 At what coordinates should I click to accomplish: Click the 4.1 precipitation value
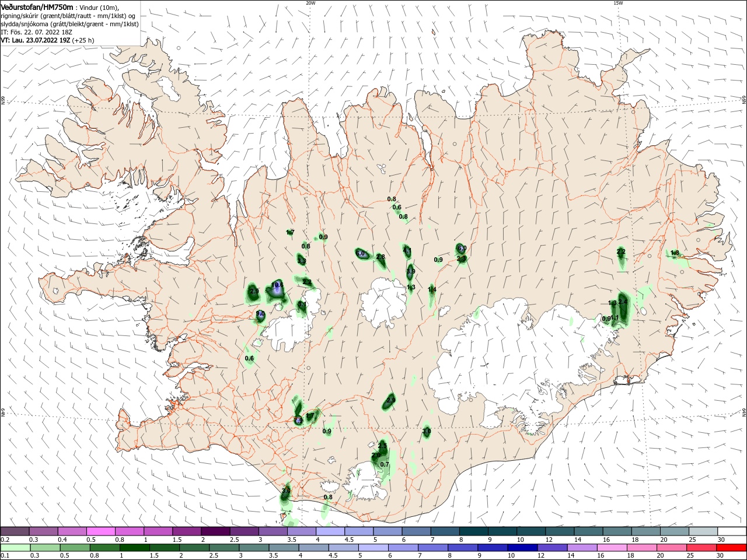(407, 251)
